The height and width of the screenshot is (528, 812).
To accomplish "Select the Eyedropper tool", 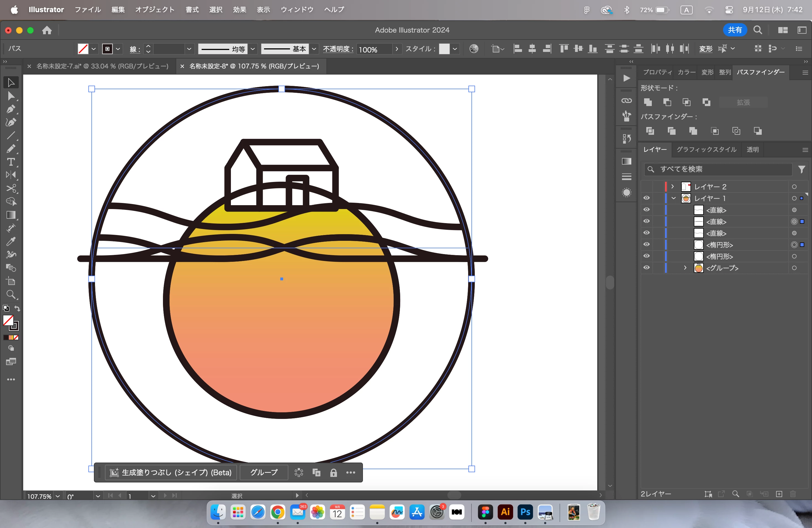I will pos(11,241).
